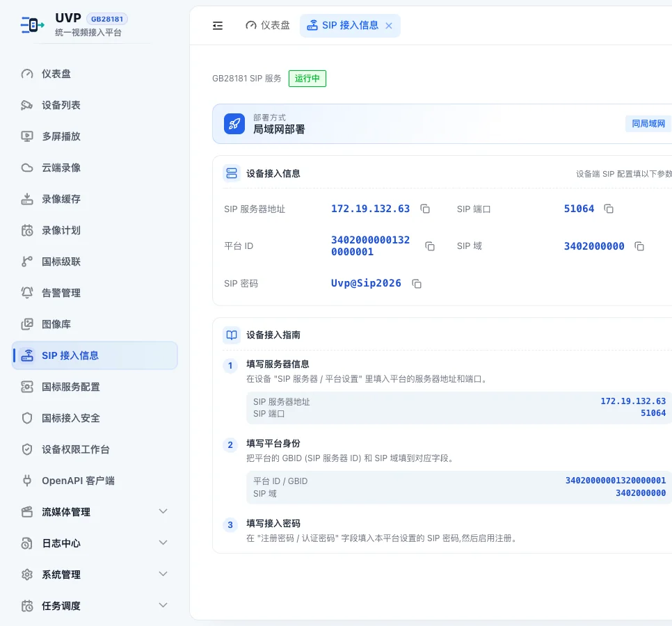Click the GB28181 SIP 服务 label
The width and height of the screenshot is (672, 626).
[247, 79]
